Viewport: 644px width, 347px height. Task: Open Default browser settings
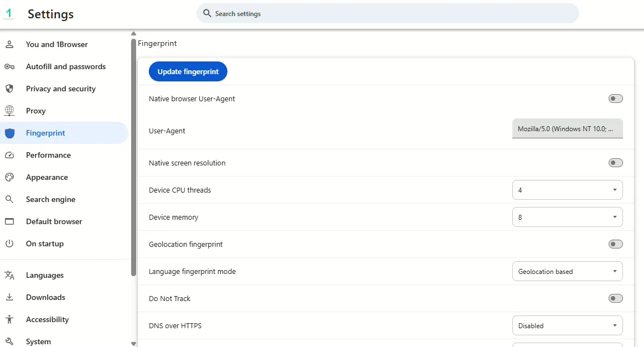[64, 222]
